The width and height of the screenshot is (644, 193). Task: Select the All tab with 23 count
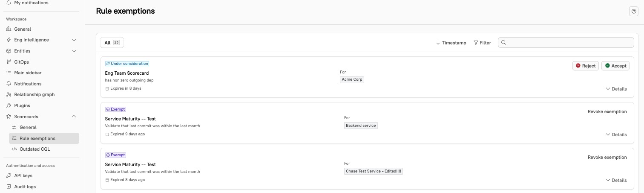click(x=112, y=43)
